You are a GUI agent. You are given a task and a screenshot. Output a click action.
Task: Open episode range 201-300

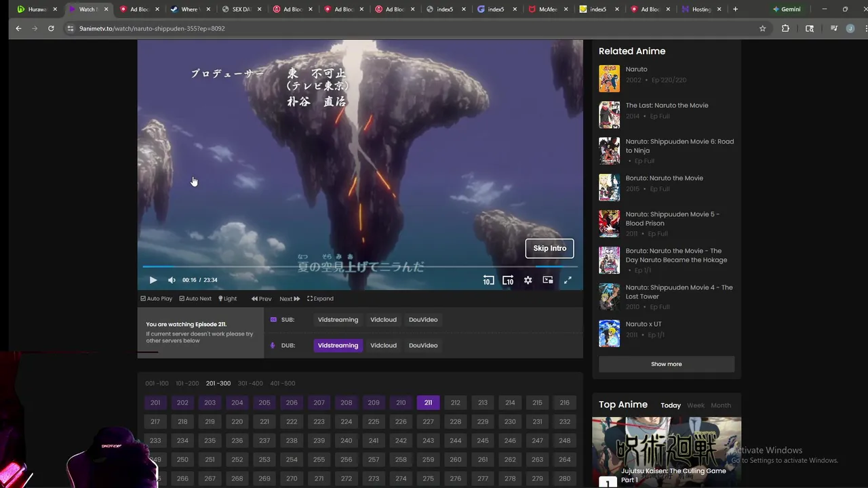point(218,384)
